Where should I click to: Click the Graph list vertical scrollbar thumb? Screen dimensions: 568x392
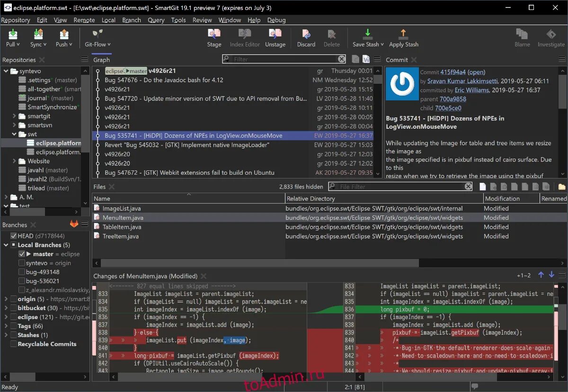tap(378, 79)
